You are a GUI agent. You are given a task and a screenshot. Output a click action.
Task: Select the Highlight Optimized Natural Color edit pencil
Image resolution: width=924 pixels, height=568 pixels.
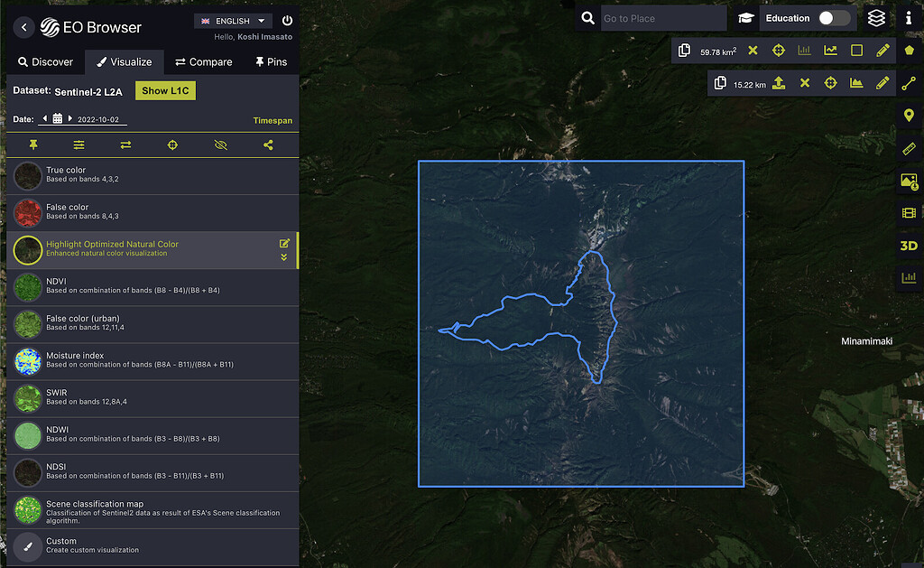tap(283, 242)
